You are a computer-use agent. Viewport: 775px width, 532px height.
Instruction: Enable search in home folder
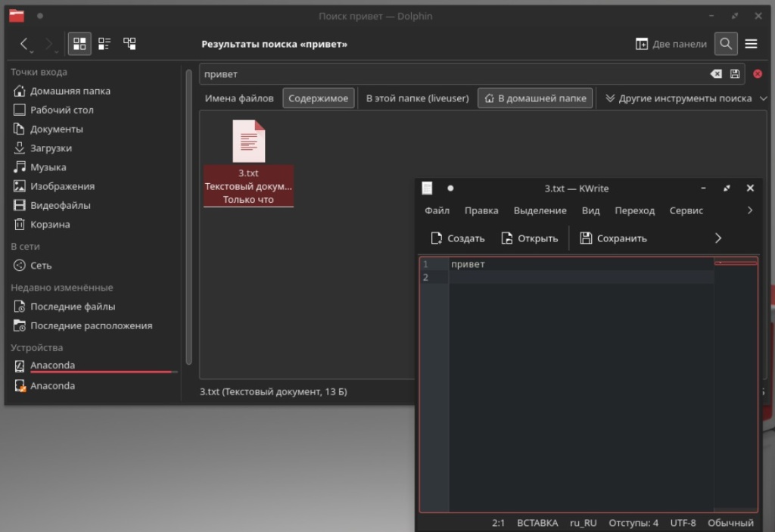[535, 98]
